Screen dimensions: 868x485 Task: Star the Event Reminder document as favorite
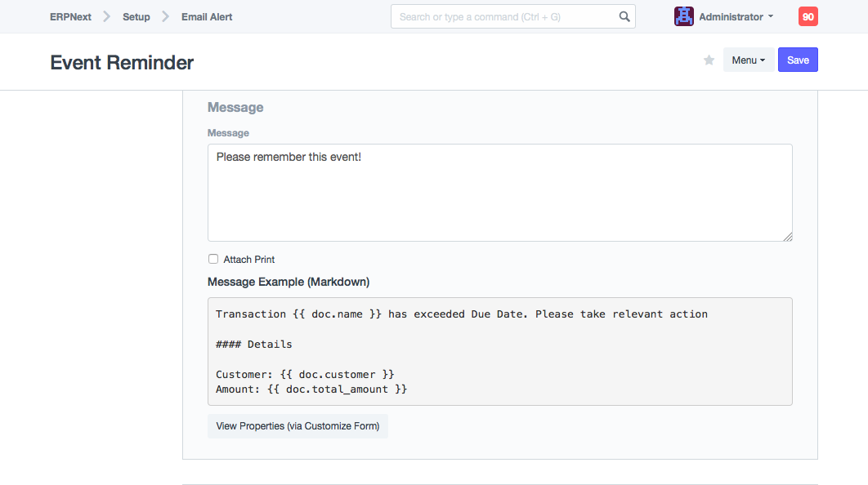pyautogui.click(x=709, y=60)
